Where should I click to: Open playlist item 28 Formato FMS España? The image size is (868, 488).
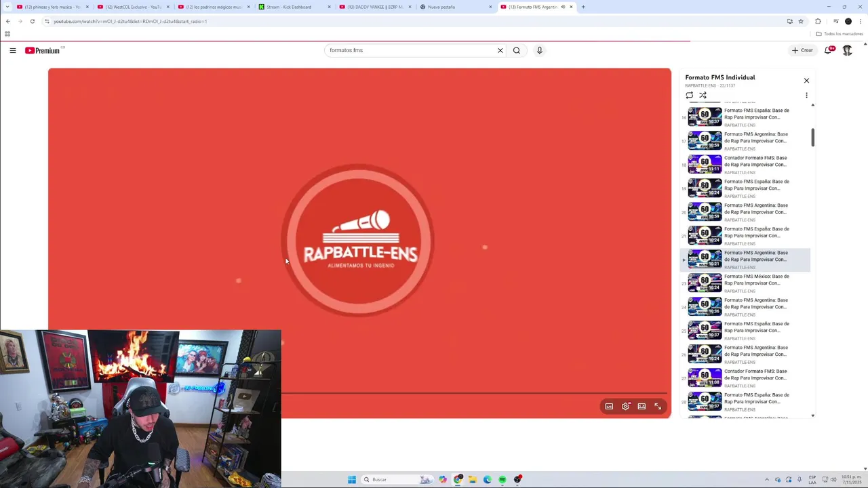coord(746,402)
